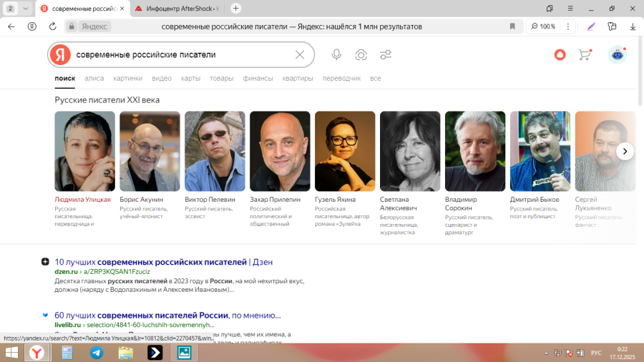Image resolution: width=644 pixels, height=362 pixels.
Task: Clear the search query with X
Action: (301, 55)
